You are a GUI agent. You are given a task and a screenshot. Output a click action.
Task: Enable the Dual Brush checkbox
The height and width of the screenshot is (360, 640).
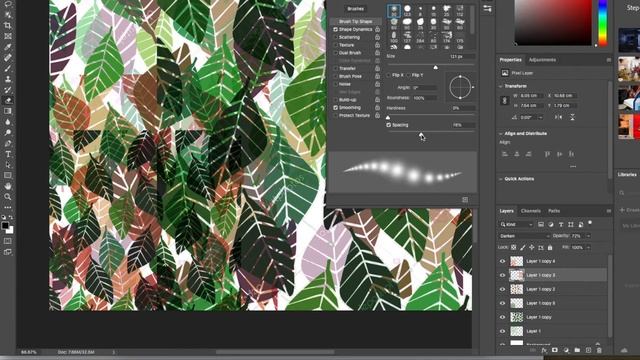coord(336,53)
